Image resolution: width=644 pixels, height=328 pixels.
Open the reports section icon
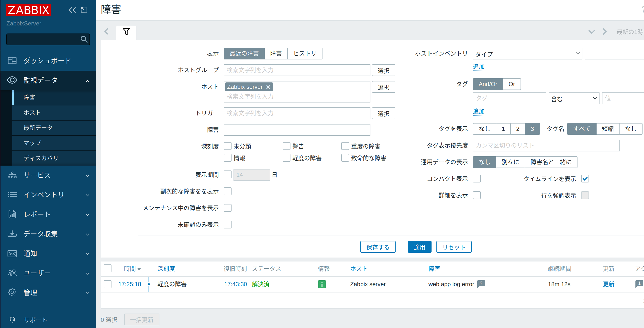point(12,214)
